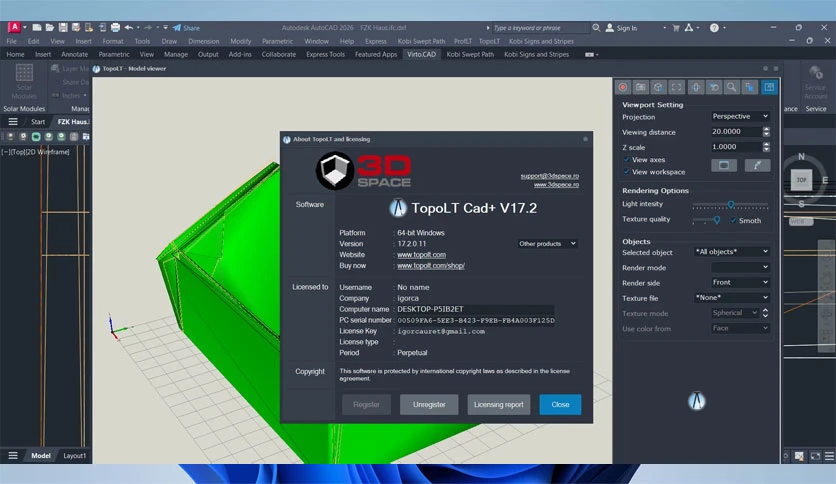The image size is (836, 484).
Task: Click the object selection cursor icon
Action: click(x=750, y=87)
